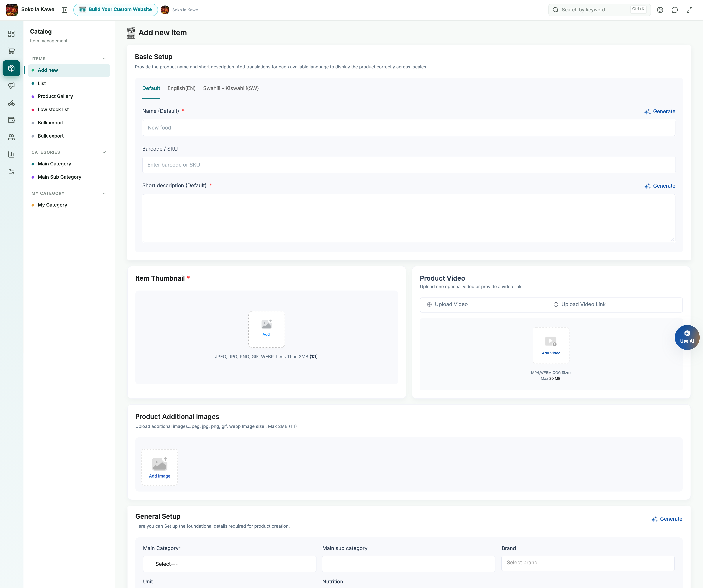
Task: Open the delivery bike sidebar icon
Action: coord(11,103)
